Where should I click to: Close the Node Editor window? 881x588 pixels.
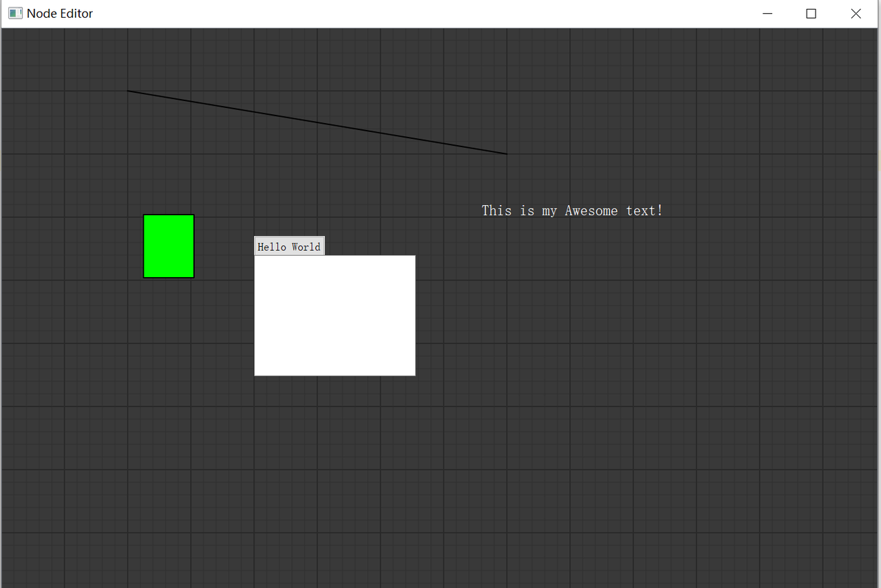pyautogui.click(x=856, y=13)
